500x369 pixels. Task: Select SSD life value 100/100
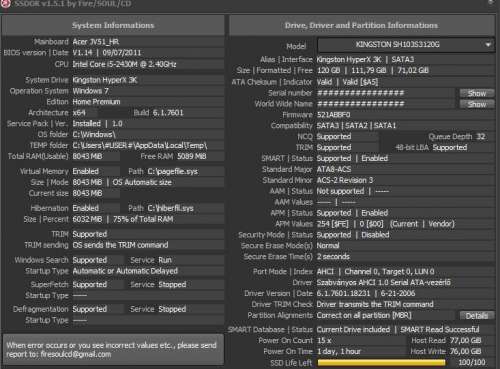pyautogui.click(x=472, y=362)
